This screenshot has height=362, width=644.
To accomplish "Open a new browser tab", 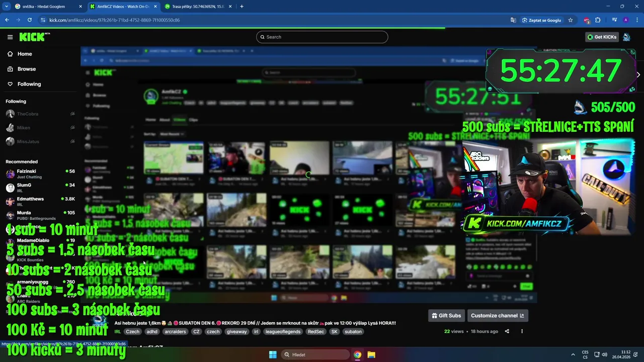I will 242,7.
